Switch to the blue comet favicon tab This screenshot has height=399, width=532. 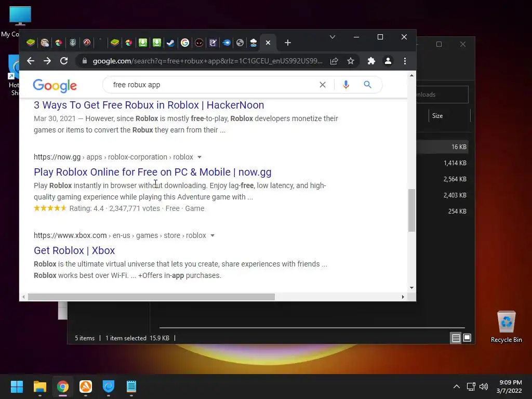tap(227, 43)
